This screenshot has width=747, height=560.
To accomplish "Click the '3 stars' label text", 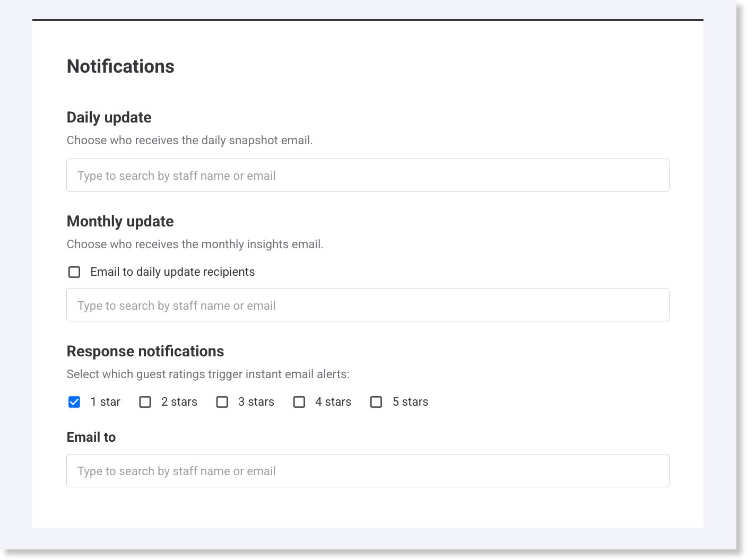I will point(256,402).
